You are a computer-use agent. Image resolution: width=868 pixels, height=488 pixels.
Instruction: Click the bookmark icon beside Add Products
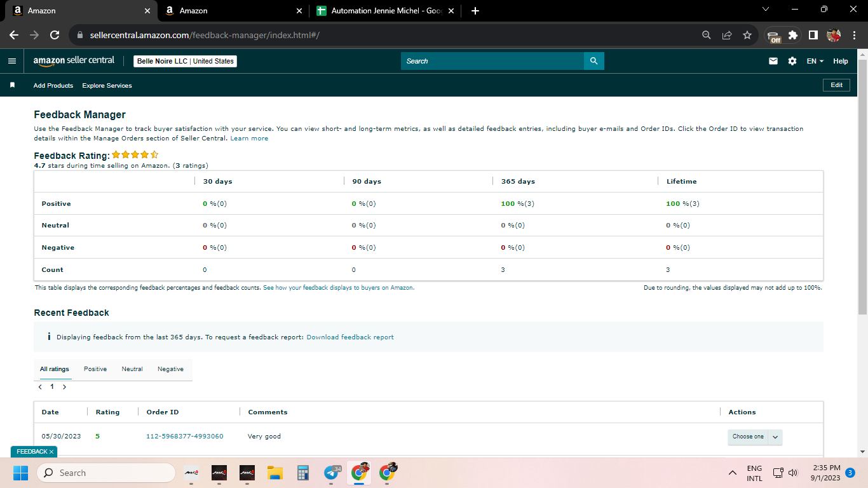tap(12, 85)
